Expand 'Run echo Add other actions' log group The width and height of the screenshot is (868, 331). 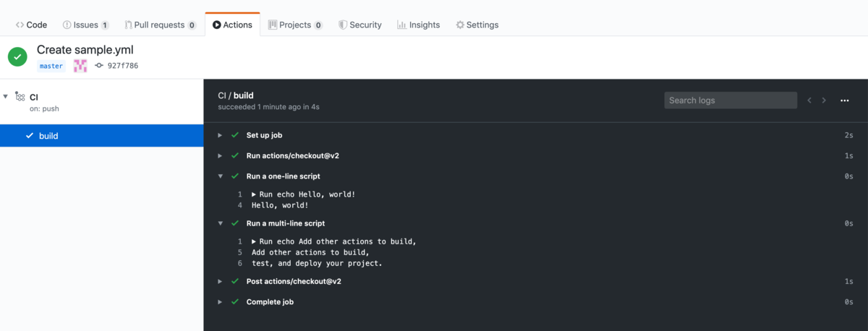[x=255, y=241]
